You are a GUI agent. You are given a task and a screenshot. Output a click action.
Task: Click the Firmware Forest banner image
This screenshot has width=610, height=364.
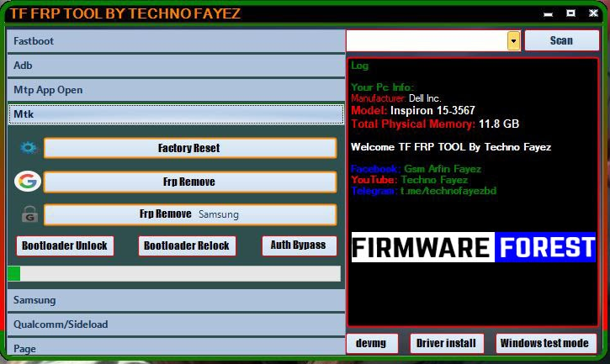click(x=473, y=247)
